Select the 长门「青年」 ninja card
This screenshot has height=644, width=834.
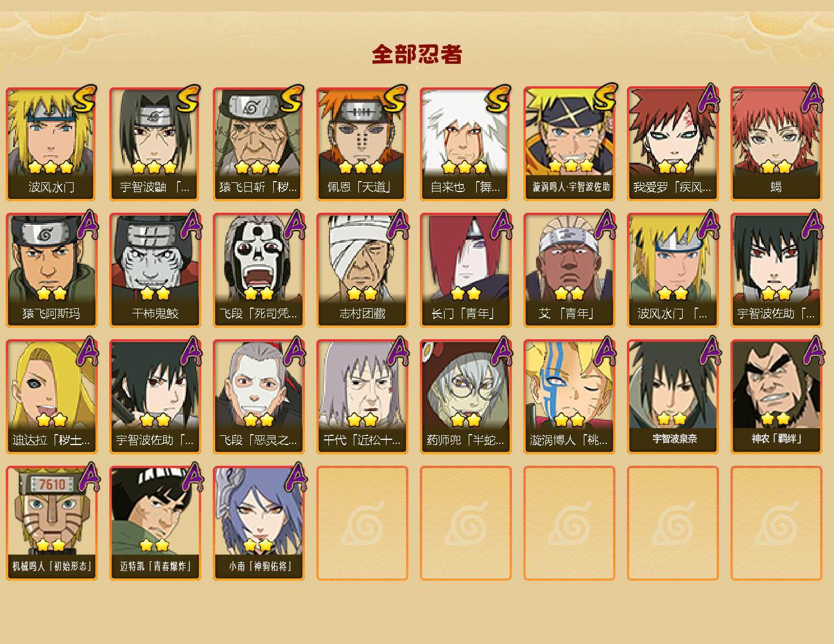tap(466, 270)
